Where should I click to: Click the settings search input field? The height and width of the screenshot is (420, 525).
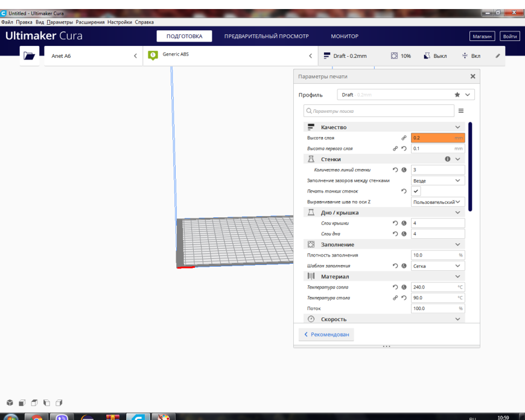379,111
